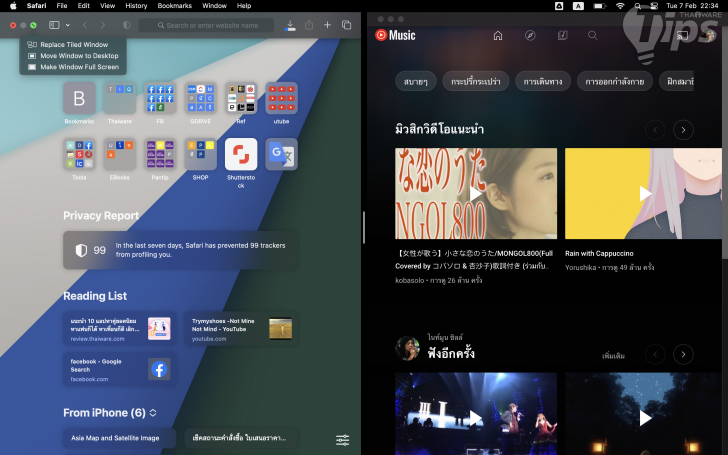This screenshot has width=728, height=455.
Task: Choose Move Window to Desktop
Action: pyautogui.click(x=73, y=56)
